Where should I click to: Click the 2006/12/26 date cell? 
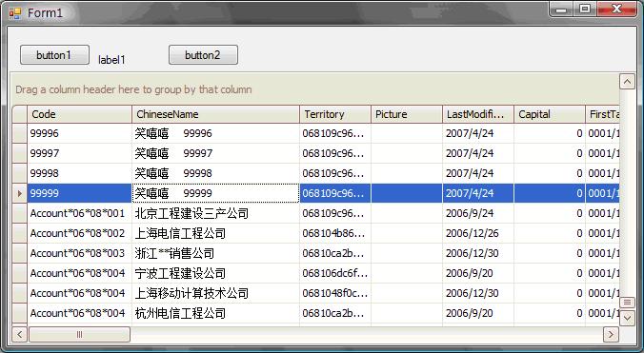(478, 233)
